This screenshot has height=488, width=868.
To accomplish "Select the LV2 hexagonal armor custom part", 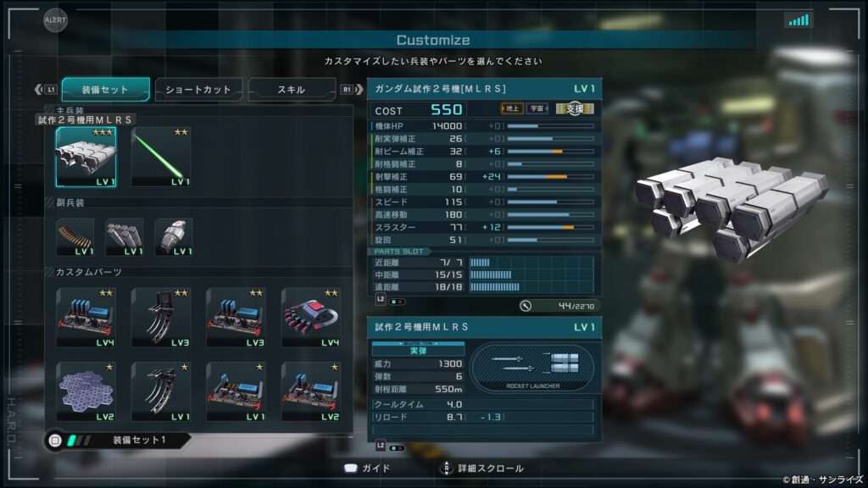I will coord(86,391).
